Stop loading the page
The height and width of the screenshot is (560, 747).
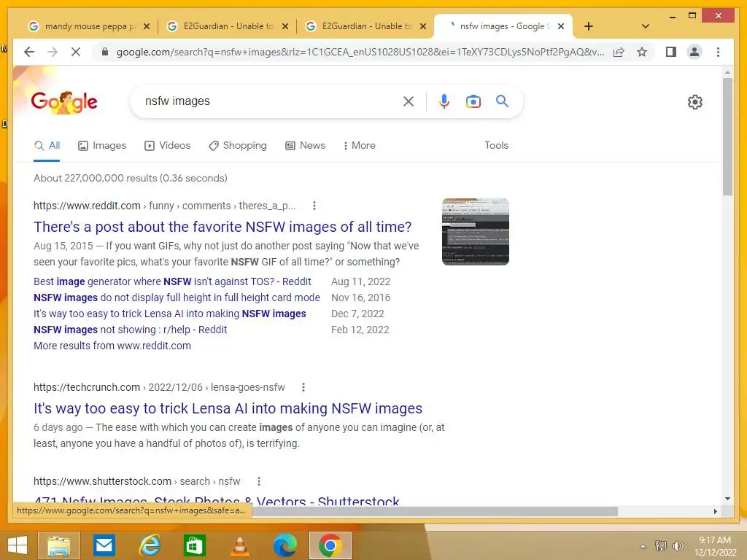pyautogui.click(x=76, y=52)
